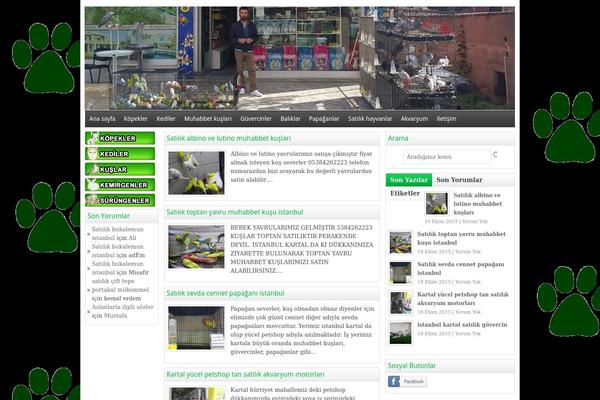This screenshot has height=400, width=600.
Task: Open post title Satılık albino ve lutino muhabbet kuşları
Action: (x=229, y=138)
